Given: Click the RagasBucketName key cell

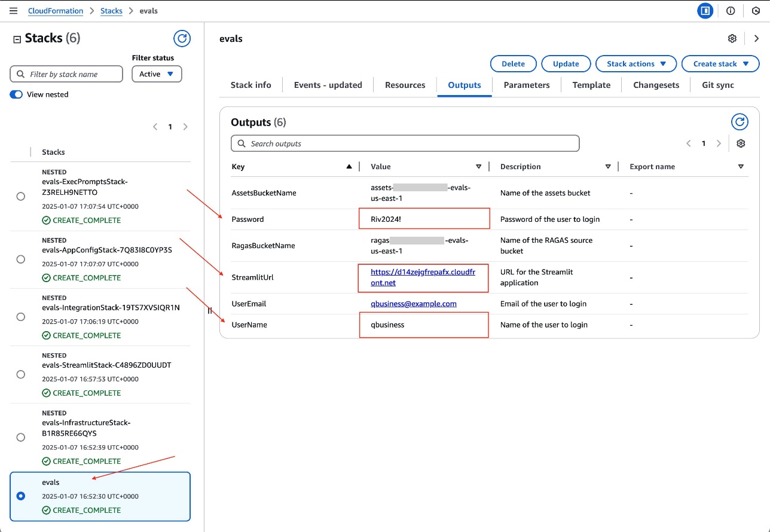Looking at the screenshot, I should (x=263, y=246).
